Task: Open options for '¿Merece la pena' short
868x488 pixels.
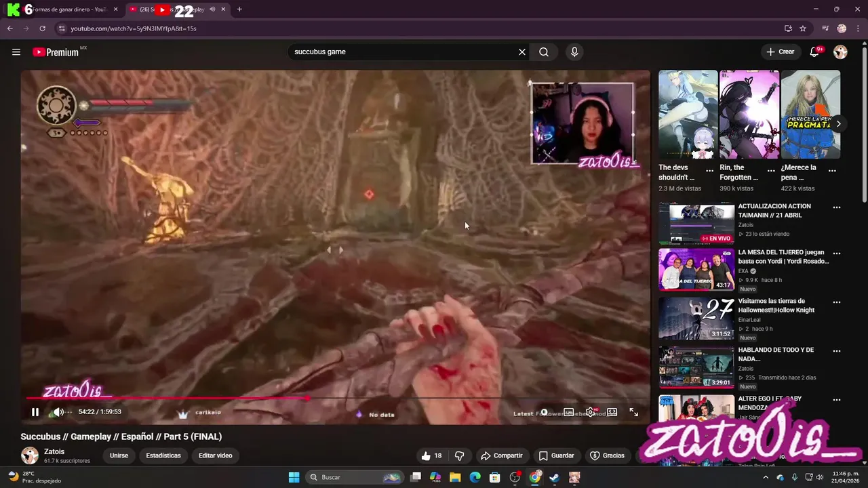Action: (832, 171)
